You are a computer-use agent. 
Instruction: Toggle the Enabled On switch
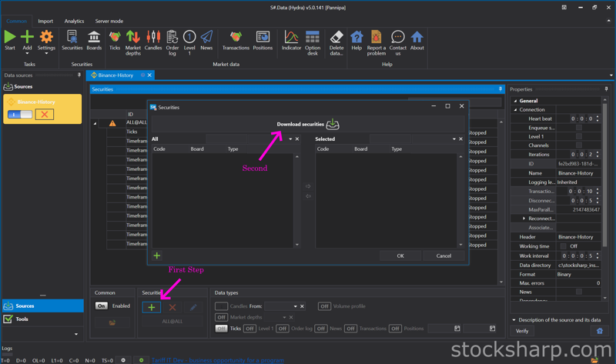coord(102,306)
